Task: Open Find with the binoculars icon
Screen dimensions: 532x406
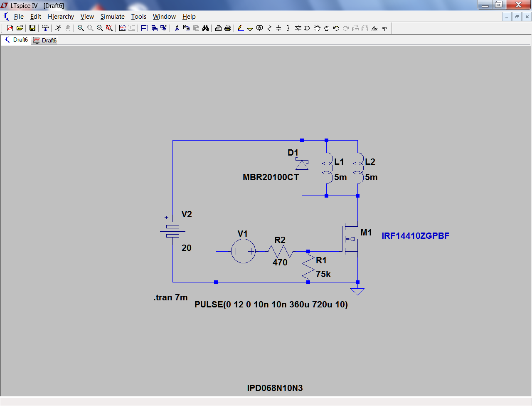Action: pyautogui.click(x=205, y=28)
